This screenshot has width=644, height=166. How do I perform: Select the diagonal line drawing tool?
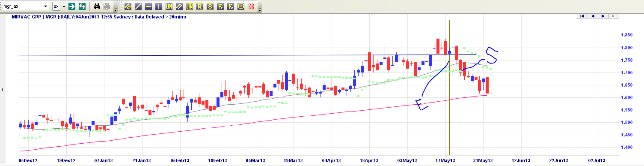[x=138, y=7]
